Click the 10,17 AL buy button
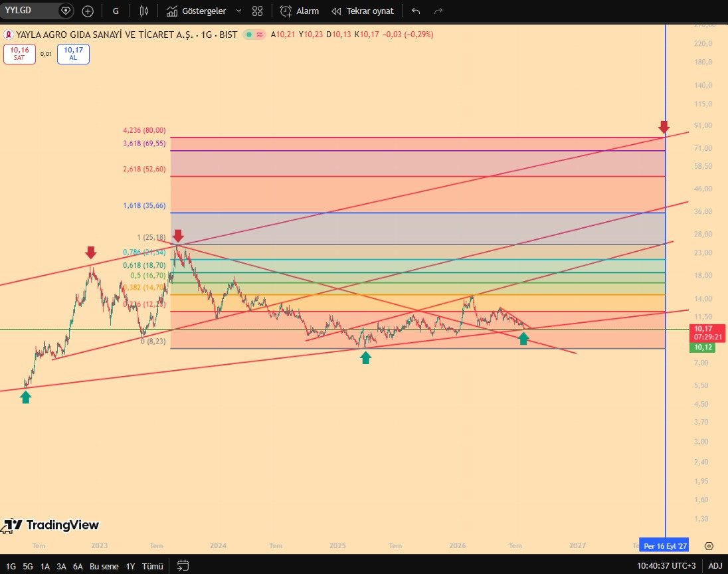Image resolution: width=728 pixels, height=574 pixels. (x=73, y=54)
